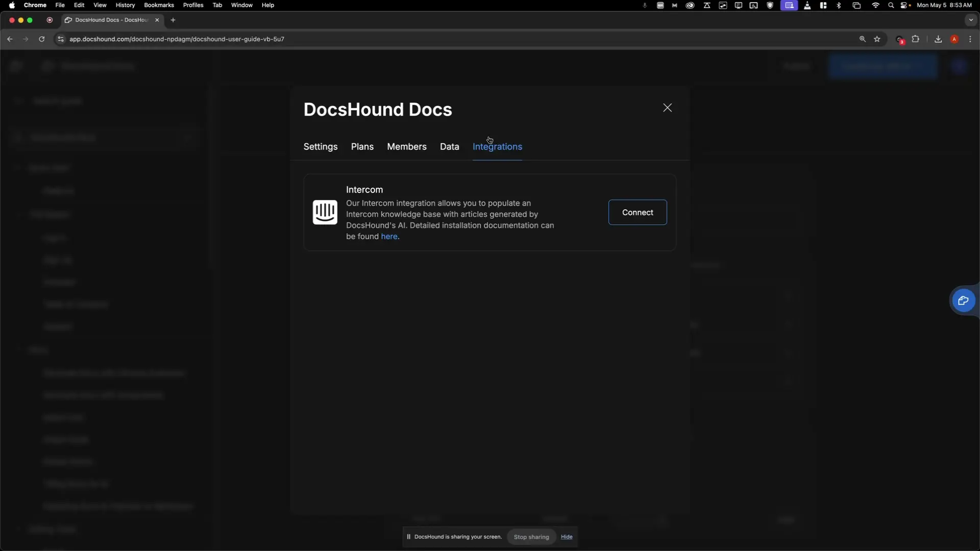
Task: Hide the screen sharing notification bar
Action: (567, 537)
